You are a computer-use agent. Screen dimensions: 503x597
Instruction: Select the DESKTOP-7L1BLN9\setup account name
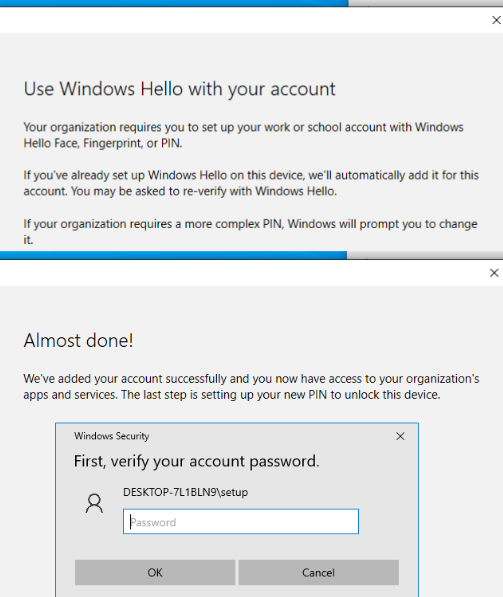(185, 492)
